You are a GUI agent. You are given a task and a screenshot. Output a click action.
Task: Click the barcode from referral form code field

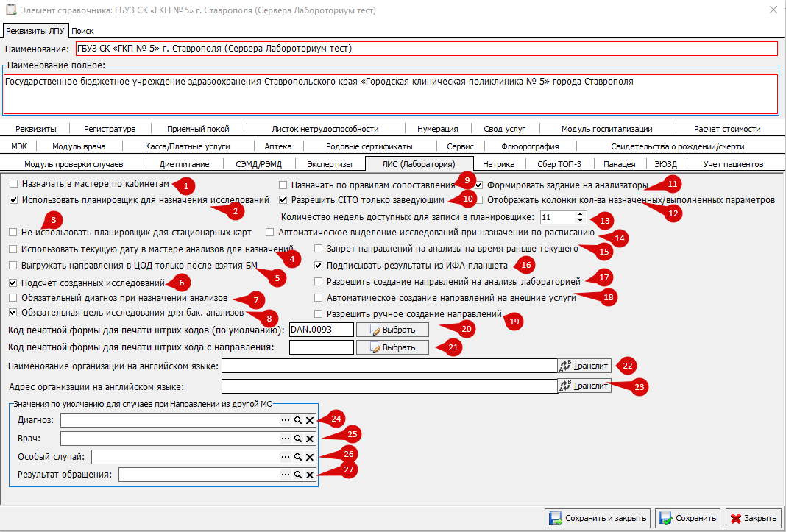(x=322, y=347)
